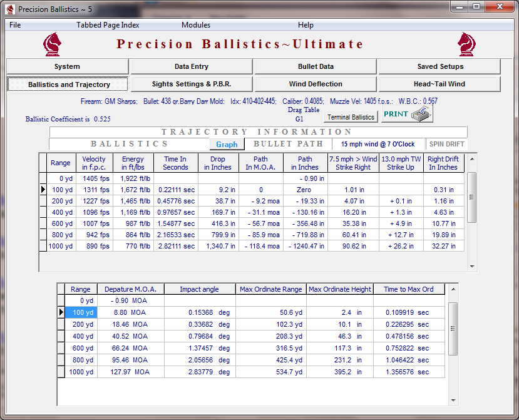Click up arrow of lower table scrollbar
Image resolution: width=519 pixels, height=420 pixels.
(453, 289)
